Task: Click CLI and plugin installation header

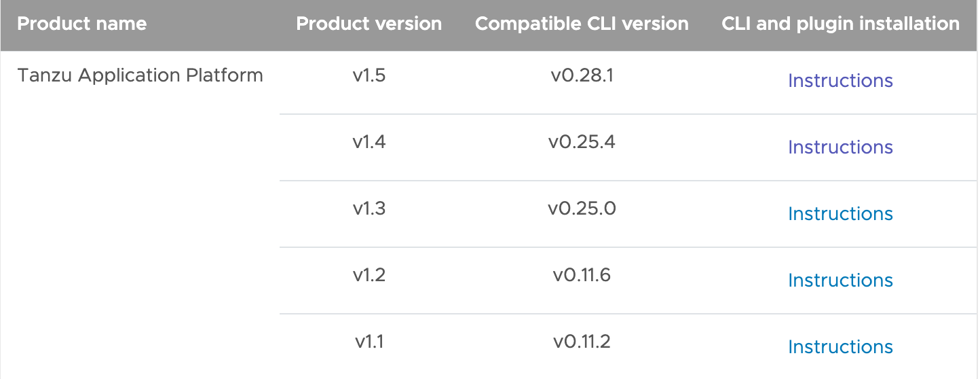Action: pyautogui.click(x=840, y=24)
